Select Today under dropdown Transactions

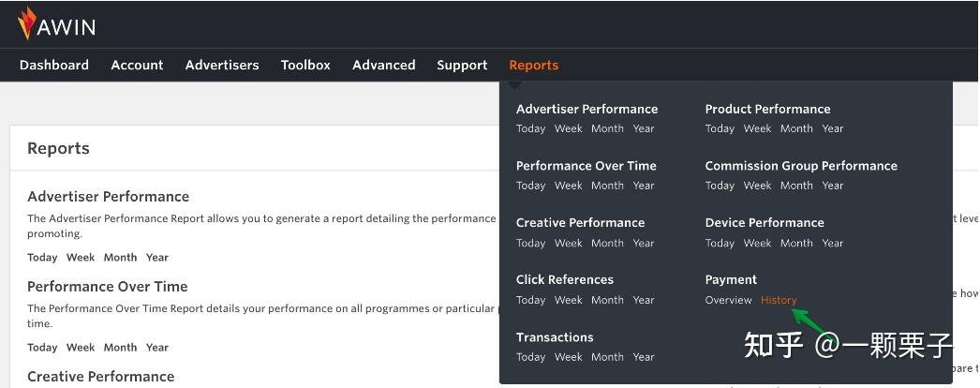point(530,357)
